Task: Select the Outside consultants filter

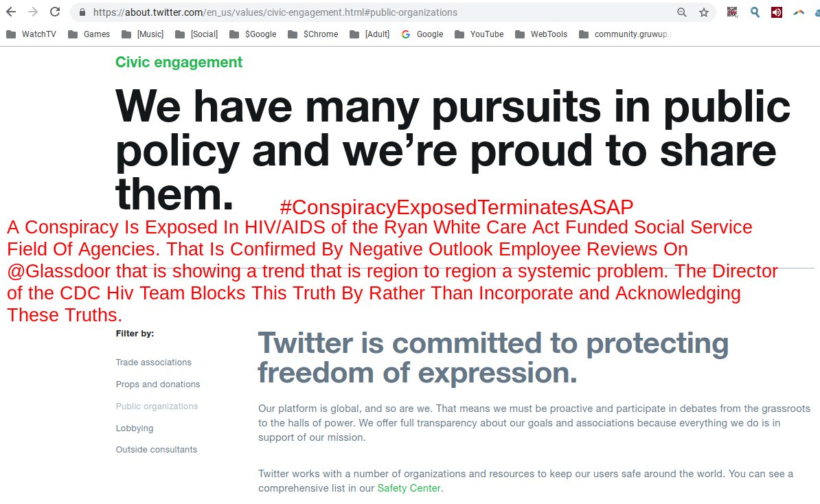Action: pos(157,450)
